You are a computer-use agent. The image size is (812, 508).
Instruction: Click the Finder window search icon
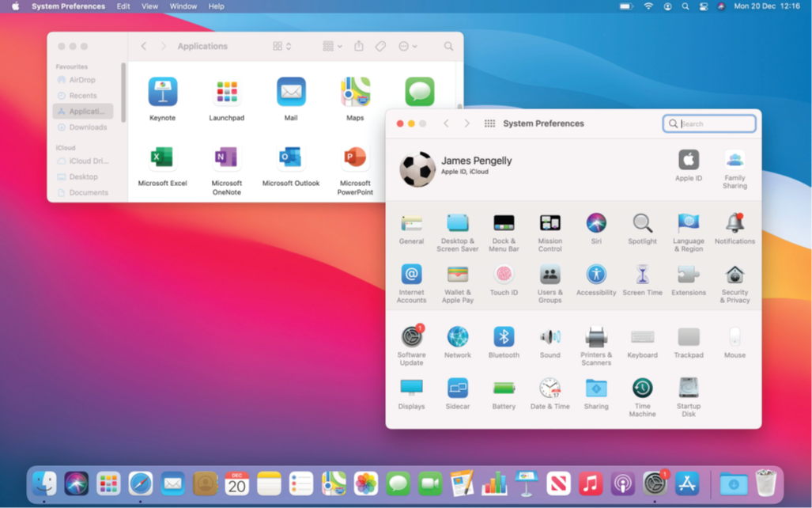tap(448, 46)
